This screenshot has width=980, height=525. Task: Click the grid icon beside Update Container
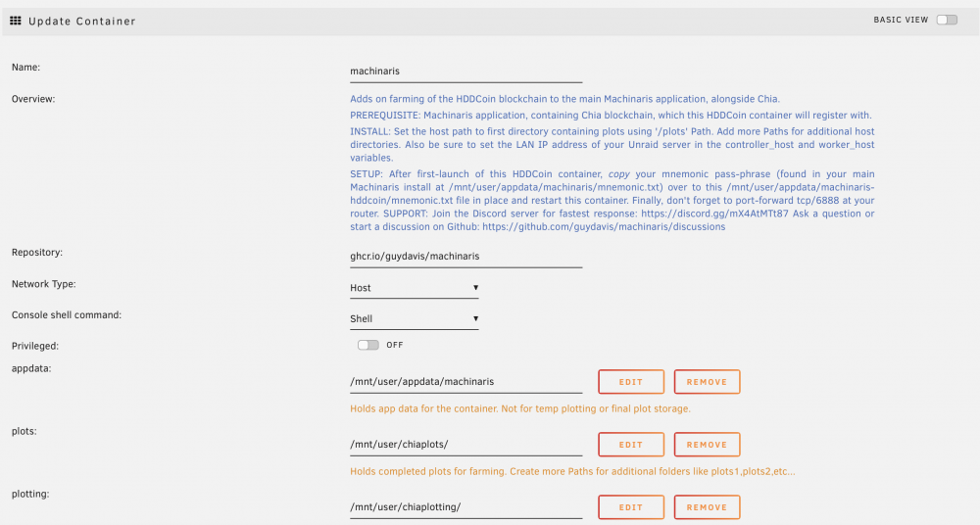(x=16, y=21)
